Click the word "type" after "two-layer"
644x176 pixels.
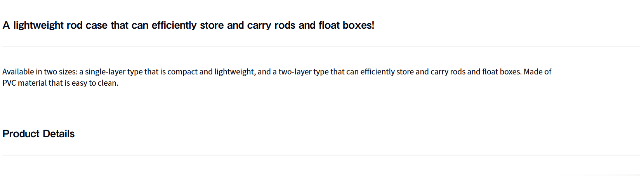tap(321, 72)
